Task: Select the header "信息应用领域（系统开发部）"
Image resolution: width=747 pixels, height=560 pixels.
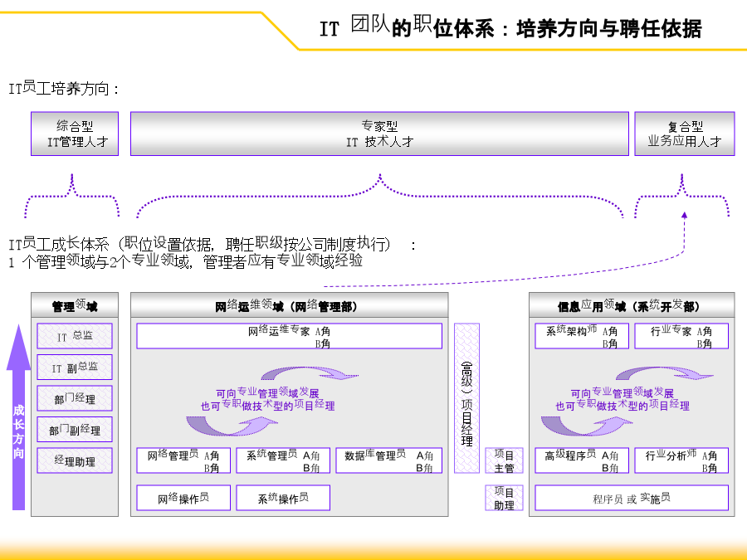Action: click(x=632, y=305)
